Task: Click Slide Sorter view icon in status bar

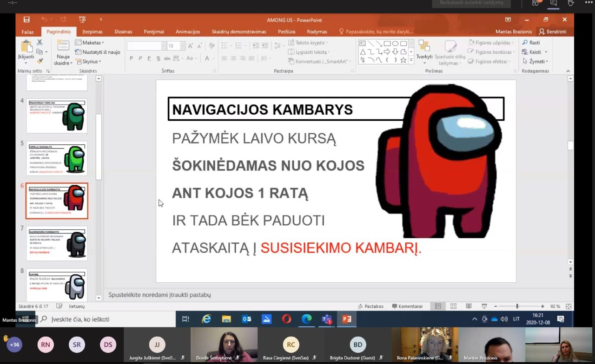Action: pos(453,306)
